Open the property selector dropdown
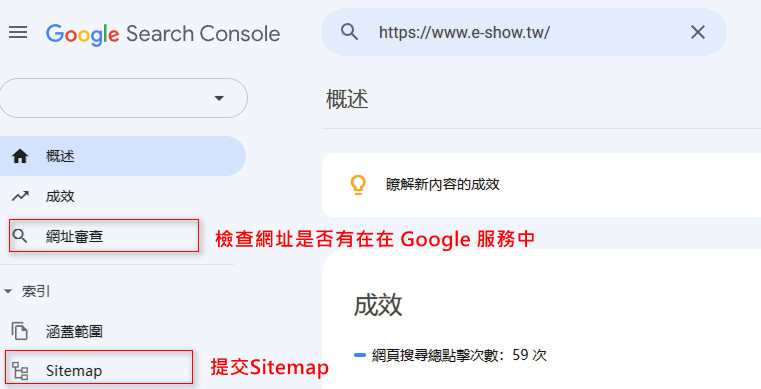 [123, 98]
